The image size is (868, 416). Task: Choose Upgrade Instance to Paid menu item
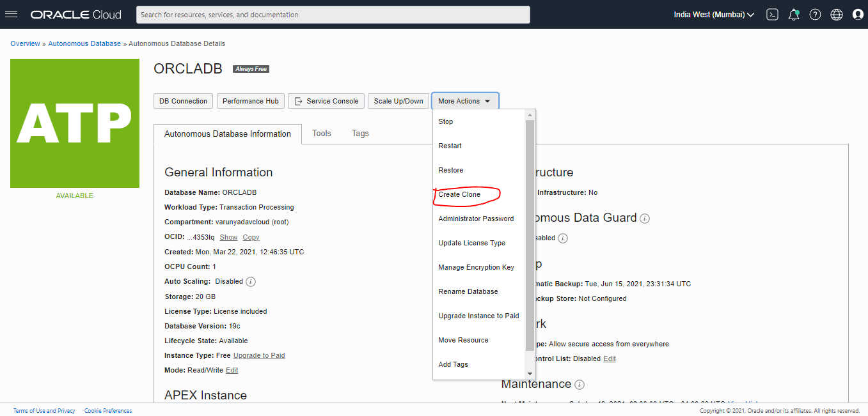(x=479, y=316)
